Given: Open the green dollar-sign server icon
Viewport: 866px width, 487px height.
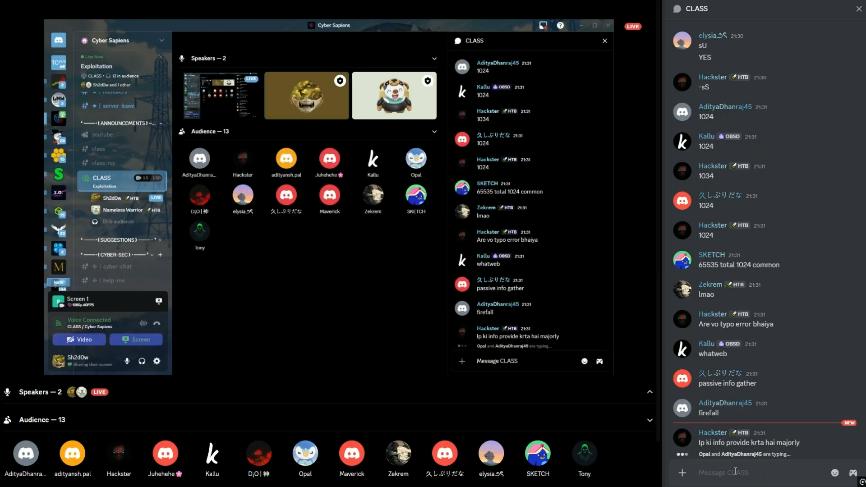Looking at the screenshot, I should coord(59,173).
